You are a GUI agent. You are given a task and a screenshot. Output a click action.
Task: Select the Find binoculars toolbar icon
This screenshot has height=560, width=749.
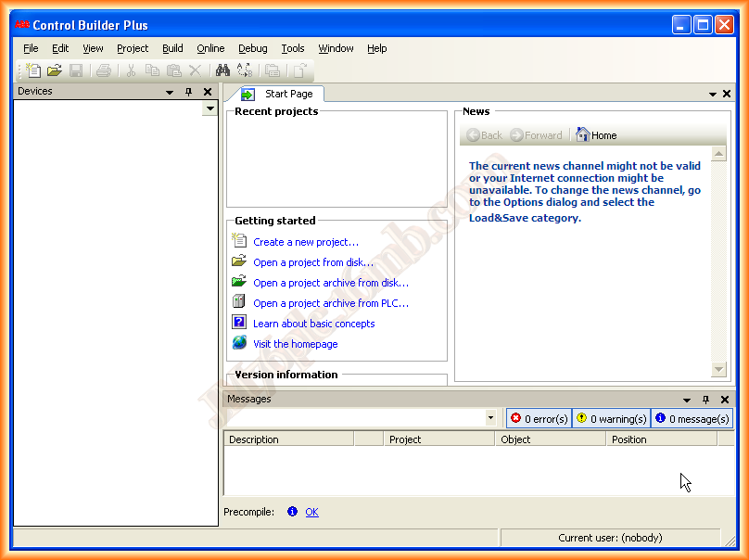(x=222, y=70)
